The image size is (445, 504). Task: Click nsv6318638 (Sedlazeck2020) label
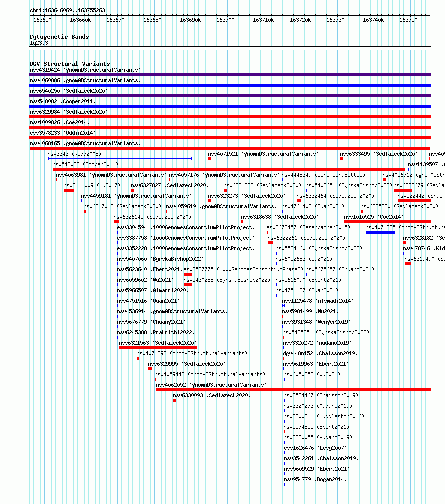pyautogui.click(x=280, y=217)
